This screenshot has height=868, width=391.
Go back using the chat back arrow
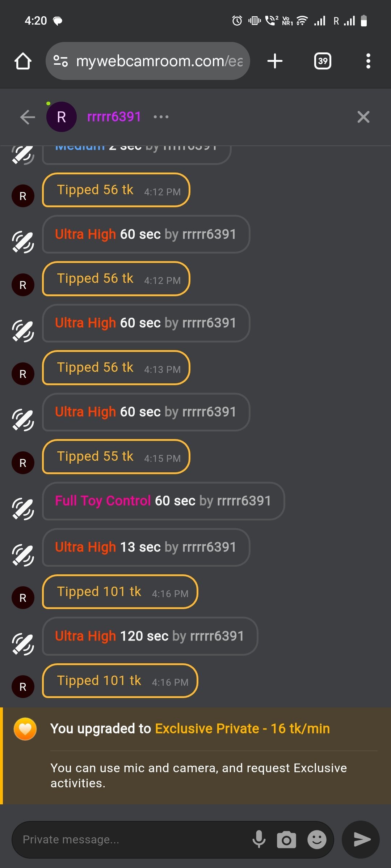pyautogui.click(x=28, y=117)
